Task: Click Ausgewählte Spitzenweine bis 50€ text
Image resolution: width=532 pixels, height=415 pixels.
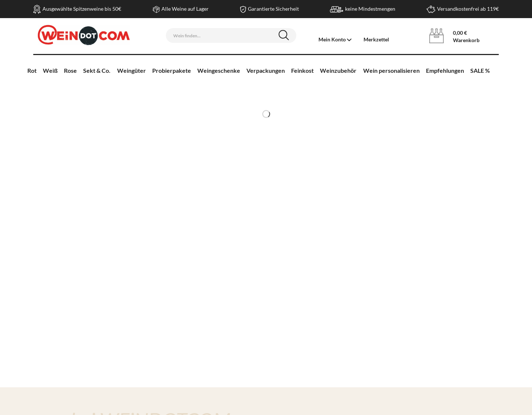Action: pos(82,9)
